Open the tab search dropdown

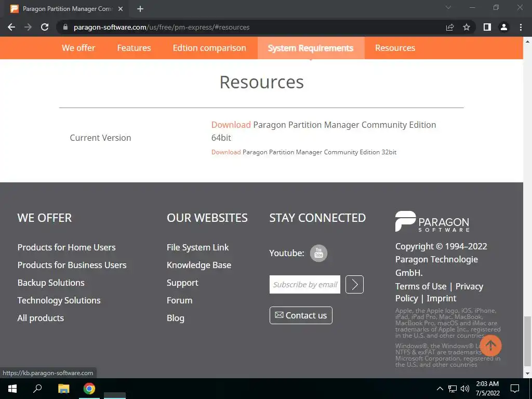pyautogui.click(x=448, y=7)
